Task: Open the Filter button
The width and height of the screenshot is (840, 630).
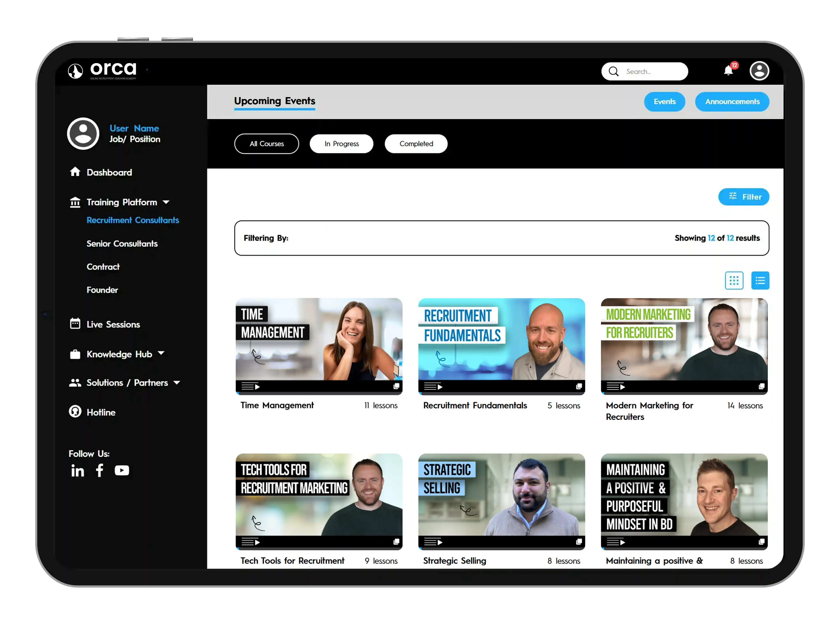Action: pos(744,197)
